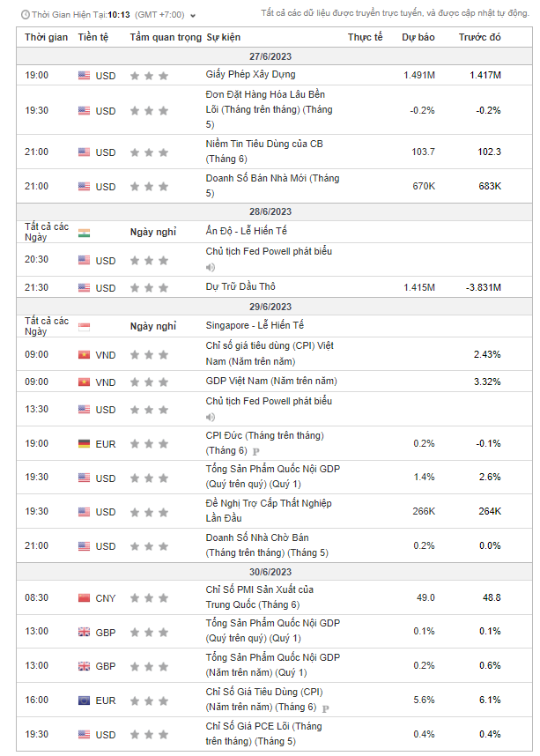This screenshot has height=756, width=540.
Task: Click preliminary P icon beside CPI Đức
Action: [x=255, y=451]
